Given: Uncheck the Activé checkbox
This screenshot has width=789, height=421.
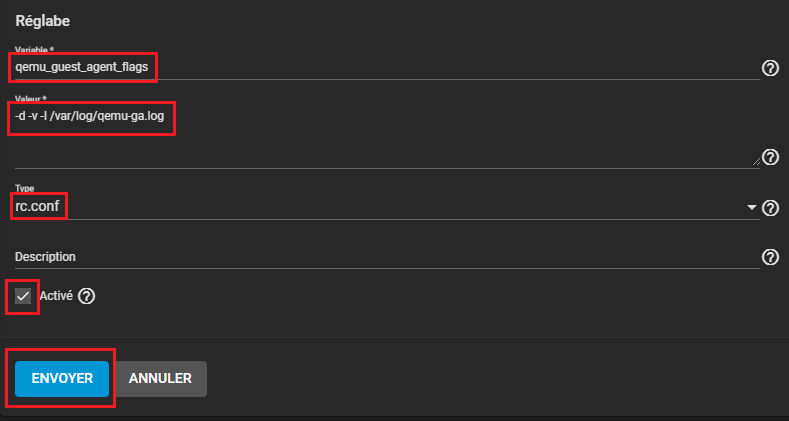Looking at the screenshot, I should (x=23, y=296).
